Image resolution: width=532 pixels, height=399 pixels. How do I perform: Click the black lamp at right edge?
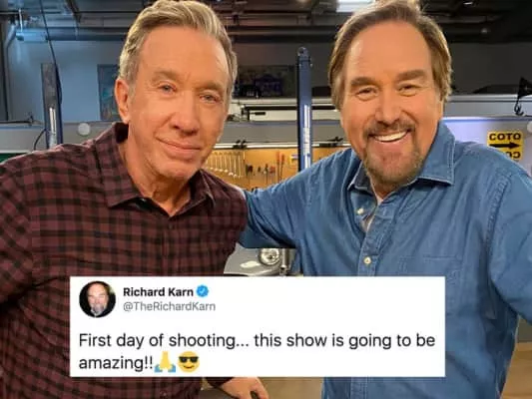click(522, 97)
